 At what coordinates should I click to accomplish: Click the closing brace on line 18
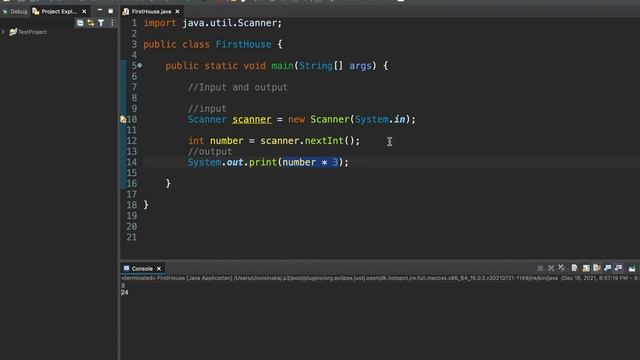click(x=146, y=205)
